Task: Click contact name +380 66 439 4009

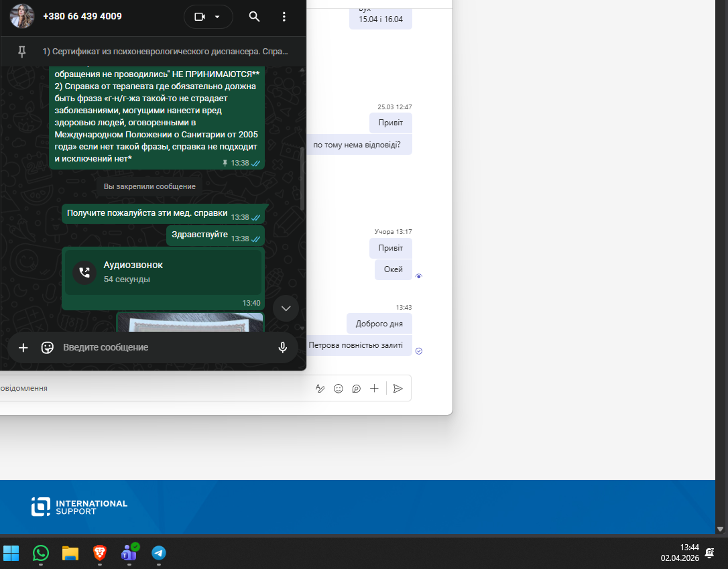Action: point(82,16)
